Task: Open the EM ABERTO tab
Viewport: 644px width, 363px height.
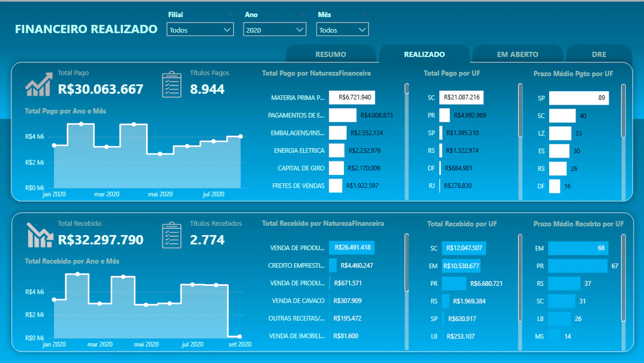Action: [518, 54]
